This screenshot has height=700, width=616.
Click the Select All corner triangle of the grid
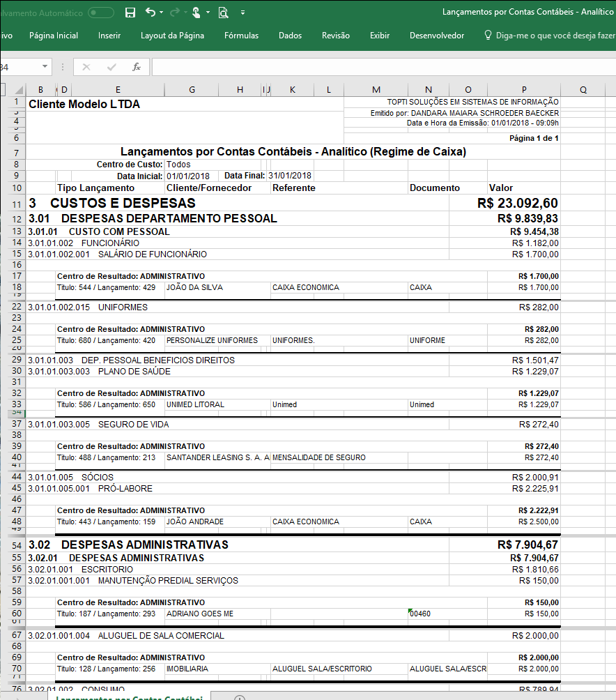[18, 90]
